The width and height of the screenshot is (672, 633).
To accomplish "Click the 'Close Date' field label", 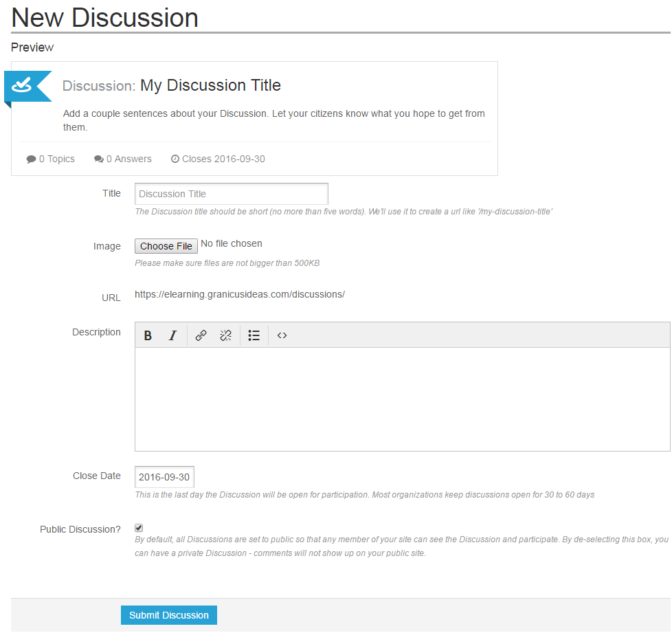I will pos(96,476).
